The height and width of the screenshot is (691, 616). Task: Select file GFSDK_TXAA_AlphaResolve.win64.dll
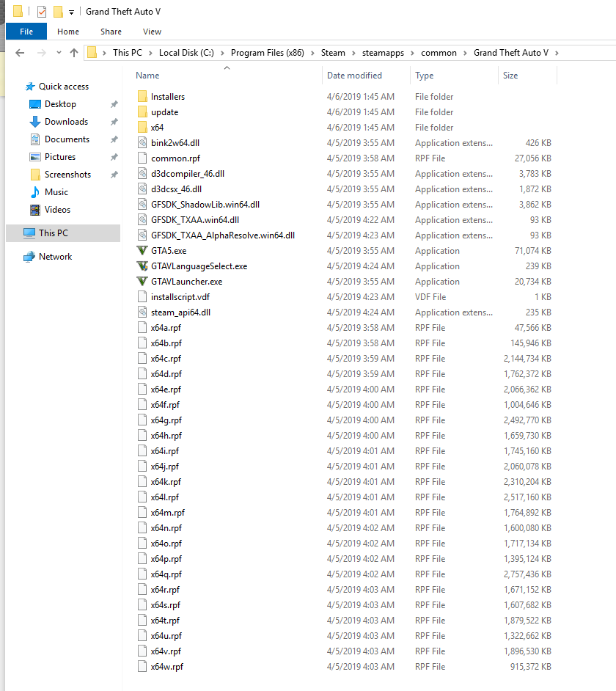pyautogui.click(x=223, y=235)
